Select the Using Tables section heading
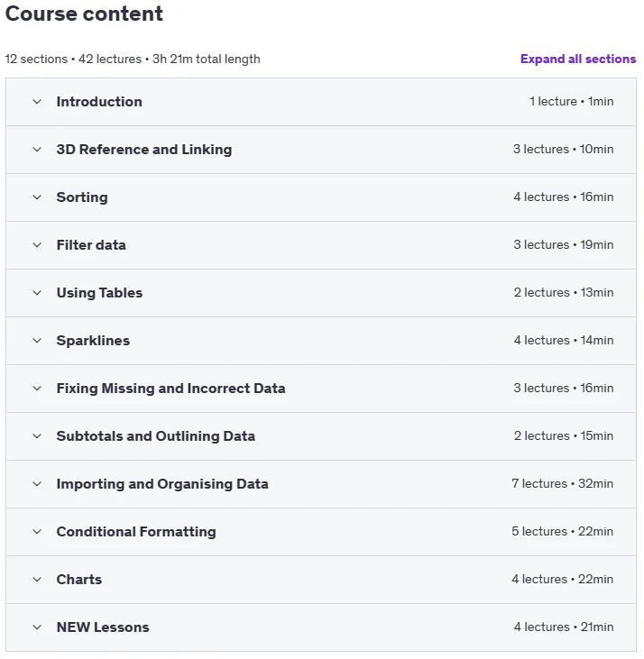The image size is (644, 659). pyautogui.click(x=99, y=293)
